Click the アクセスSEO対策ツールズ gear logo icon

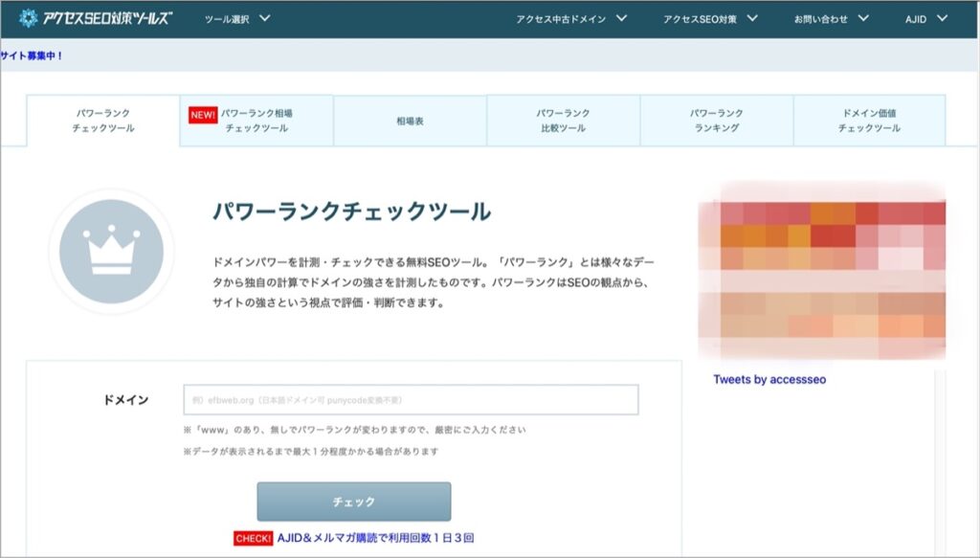point(28,18)
